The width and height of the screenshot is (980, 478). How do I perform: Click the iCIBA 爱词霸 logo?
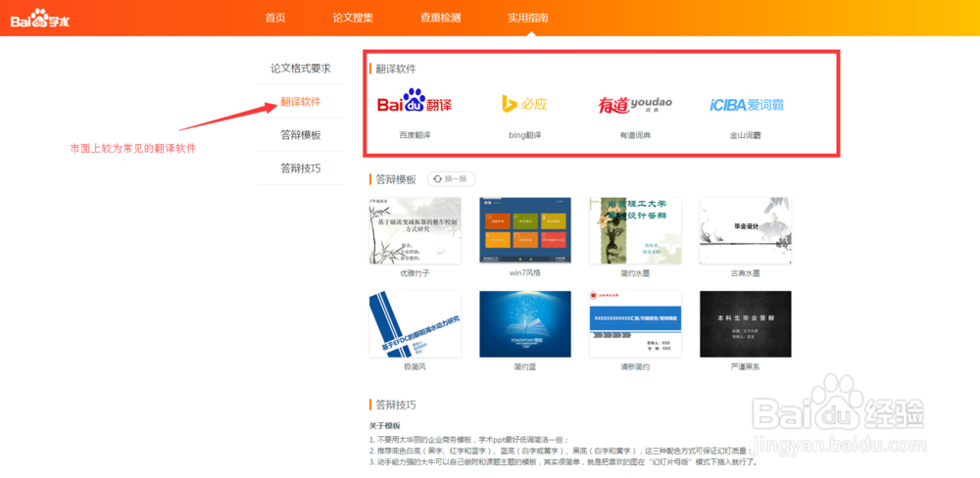746,105
